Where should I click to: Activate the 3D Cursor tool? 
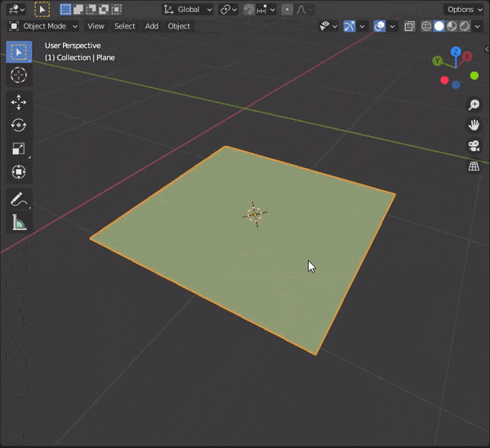(19, 75)
